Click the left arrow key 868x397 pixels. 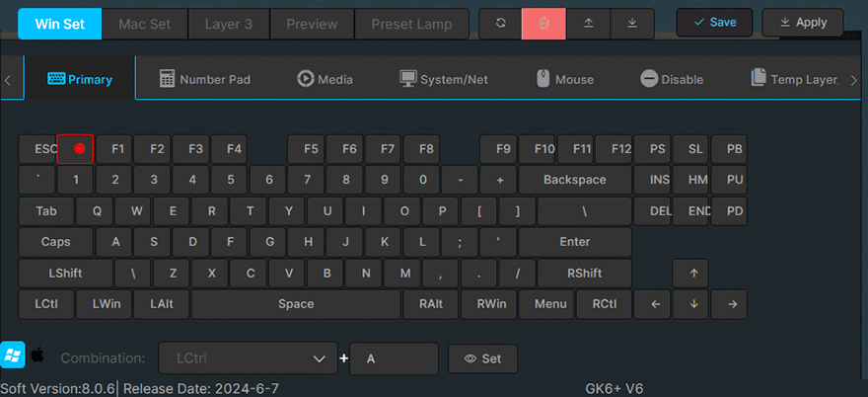click(652, 304)
